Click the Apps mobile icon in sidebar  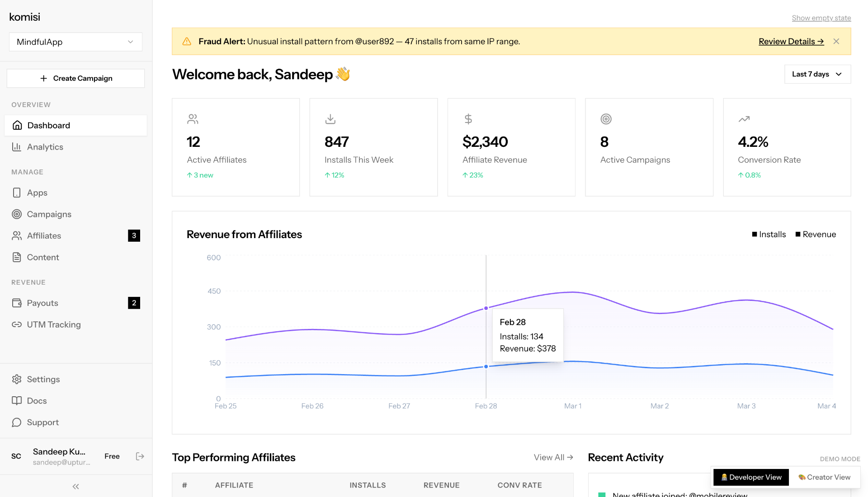tap(17, 192)
